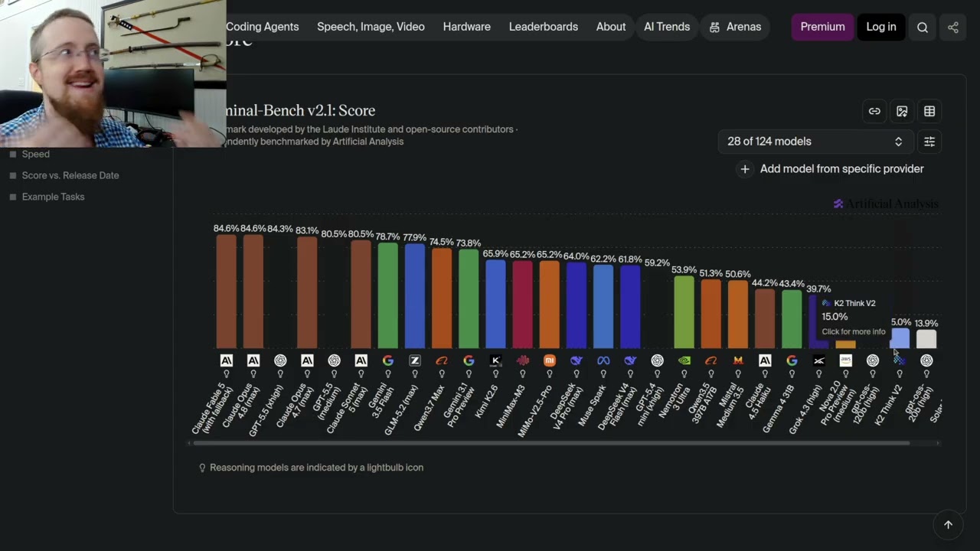Screen dimensions: 980x551
Task: Open the Arenas menu
Action: tap(735, 27)
